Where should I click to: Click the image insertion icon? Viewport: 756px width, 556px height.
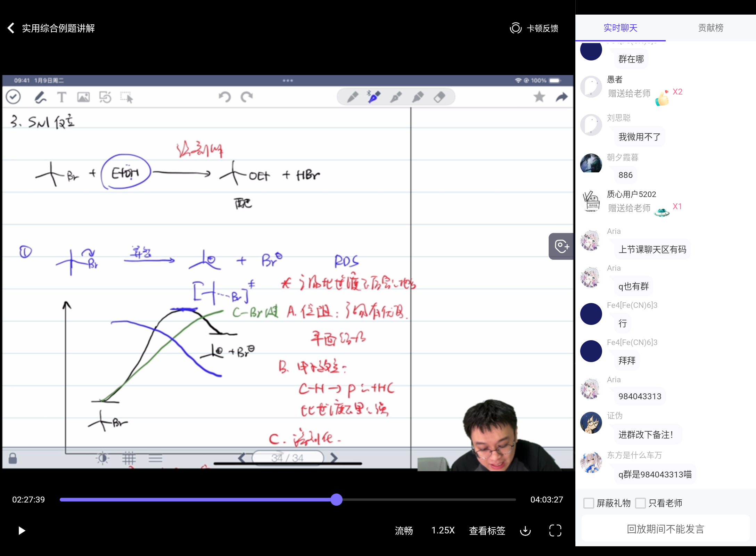pos(83,97)
